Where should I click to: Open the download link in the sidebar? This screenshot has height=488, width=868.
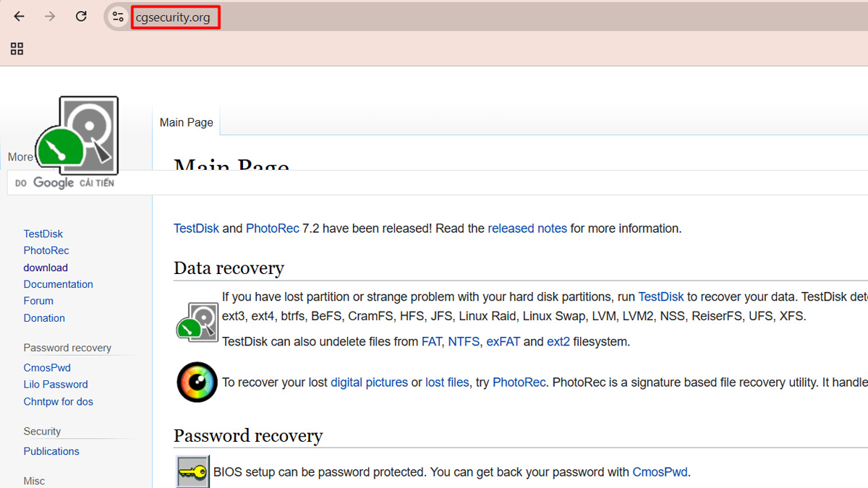tap(46, 267)
